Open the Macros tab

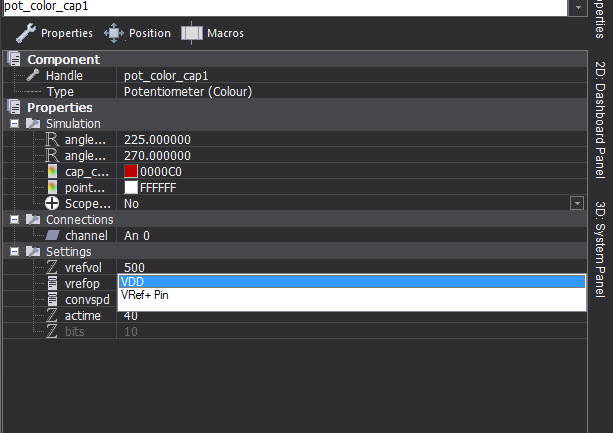click(x=212, y=33)
